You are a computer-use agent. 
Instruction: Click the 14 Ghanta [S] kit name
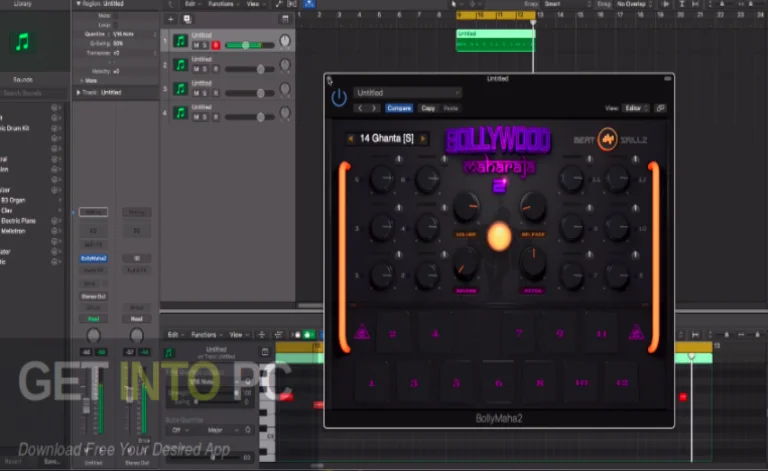(386, 139)
